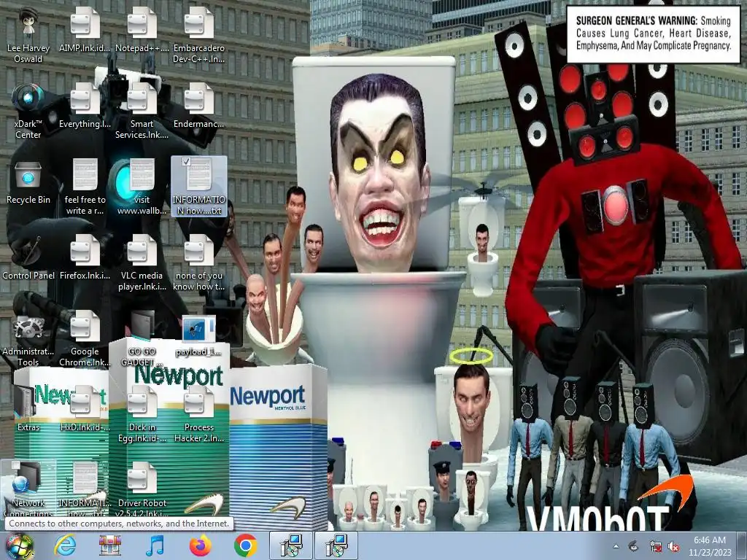Select the VLC media player.lnk desktop file

142,262
